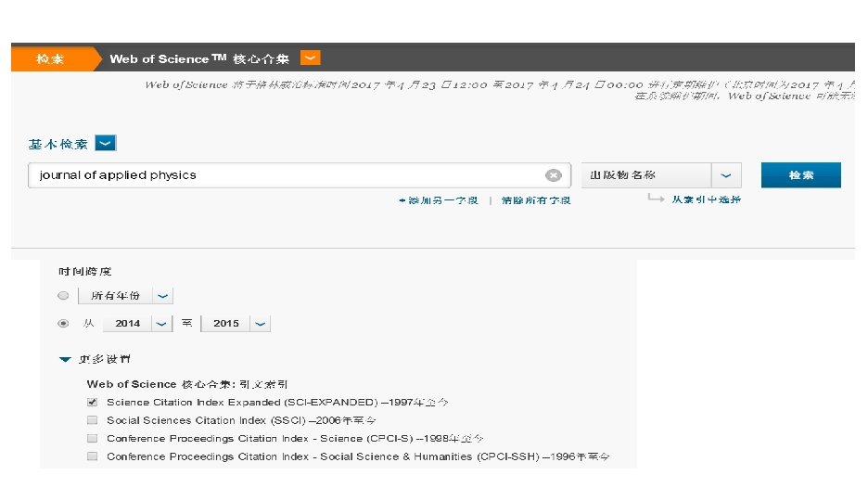Screen dimensions: 868x501
Task: Open the 所有年份 dropdown
Action: (x=162, y=296)
